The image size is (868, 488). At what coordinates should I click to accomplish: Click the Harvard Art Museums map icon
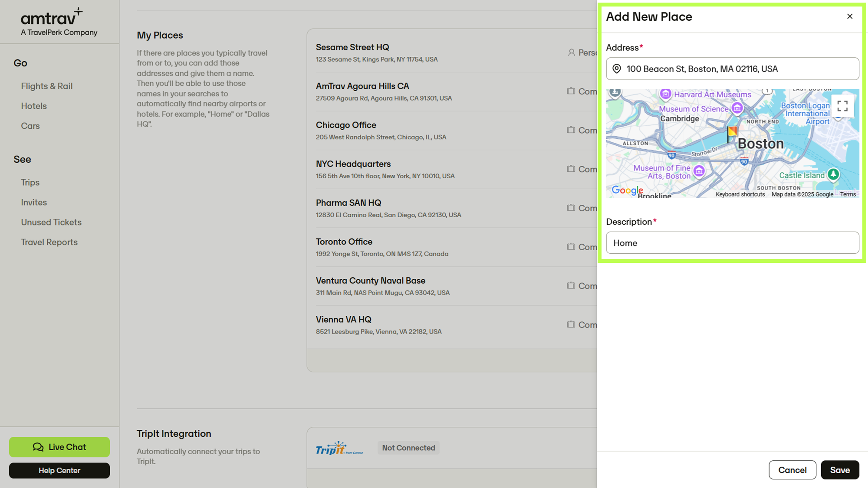tap(665, 94)
